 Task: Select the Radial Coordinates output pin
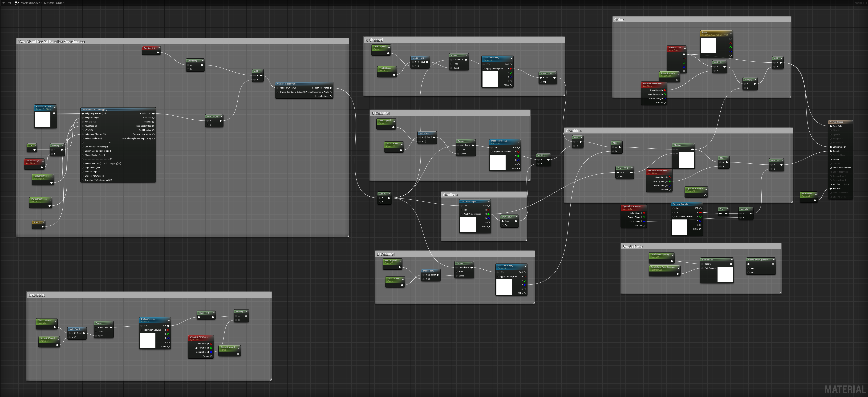tap(331, 88)
